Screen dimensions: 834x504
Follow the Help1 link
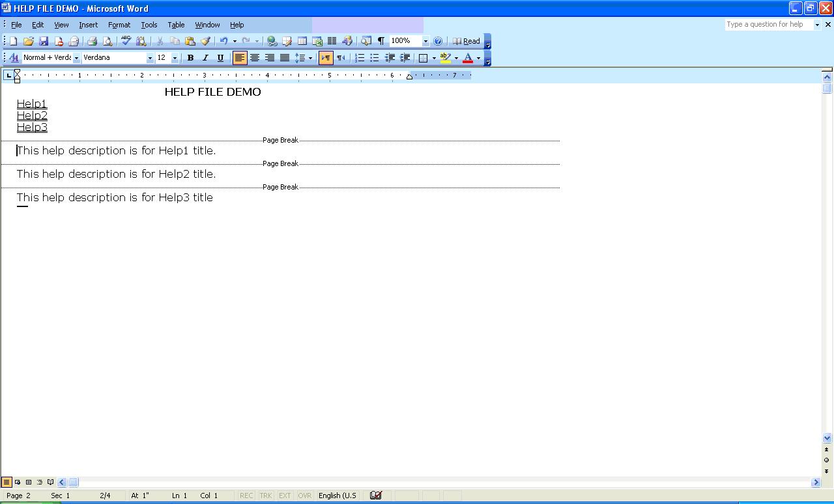pyautogui.click(x=32, y=104)
